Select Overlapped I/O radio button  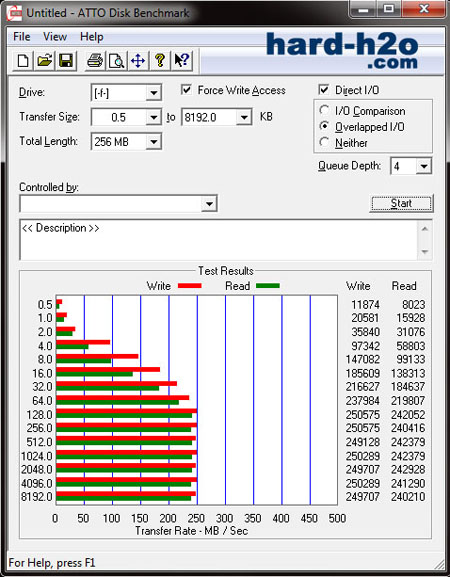[x=324, y=127]
